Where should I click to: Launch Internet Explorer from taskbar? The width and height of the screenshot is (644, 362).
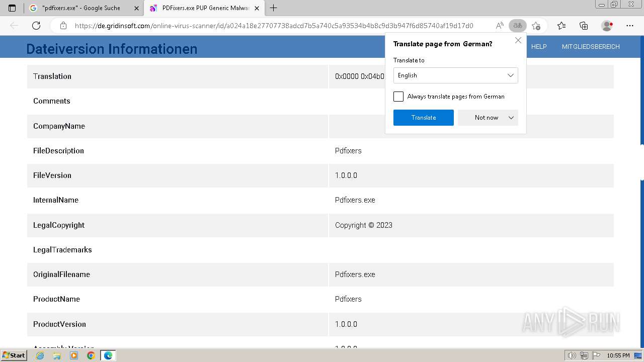click(40, 355)
